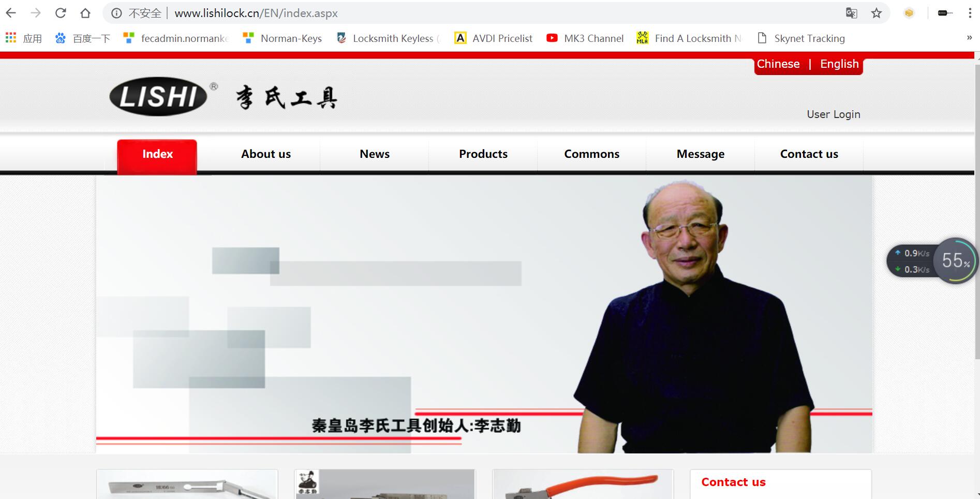The image size is (980, 499).
Task: Reload the page with refresh icon
Action: coord(61,13)
